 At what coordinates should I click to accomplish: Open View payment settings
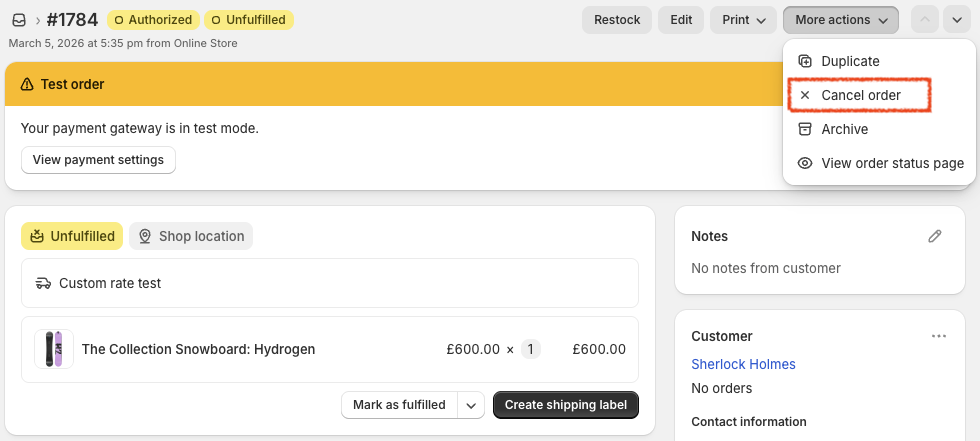[x=98, y=160]
